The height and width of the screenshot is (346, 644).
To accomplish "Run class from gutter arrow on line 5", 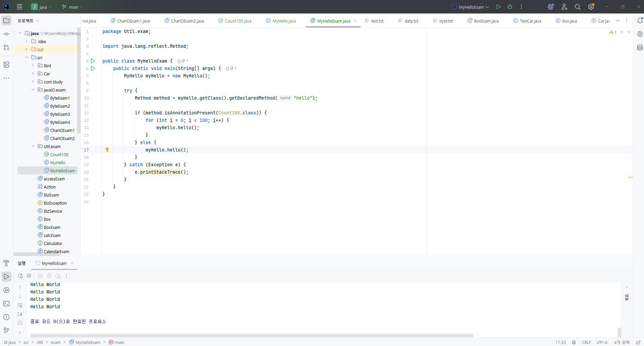I will click(93, 61).
